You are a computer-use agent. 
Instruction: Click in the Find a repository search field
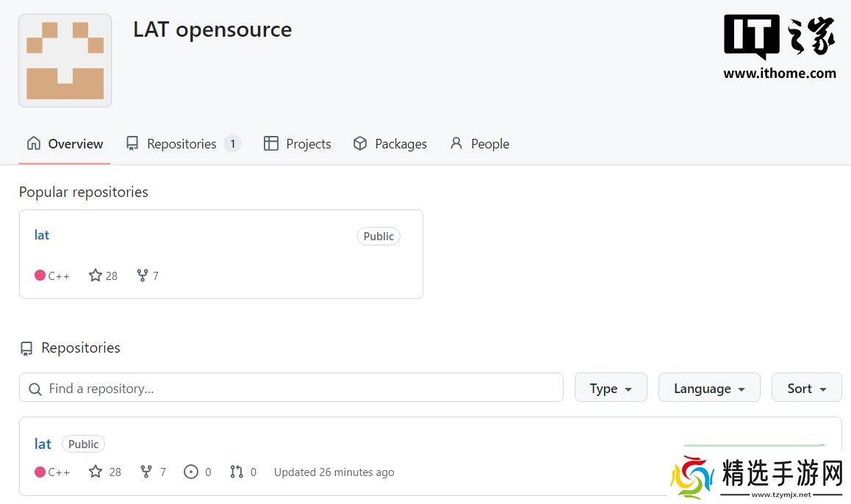point(294,388)
